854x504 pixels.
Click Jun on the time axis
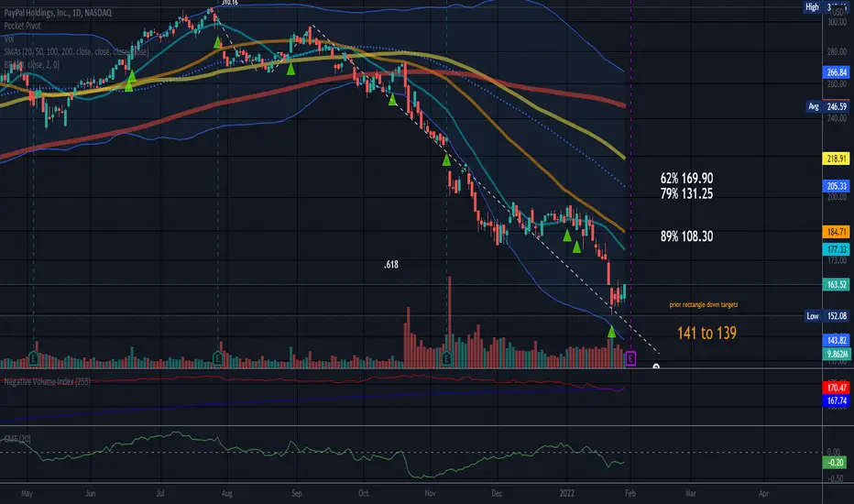pos(91,493)
